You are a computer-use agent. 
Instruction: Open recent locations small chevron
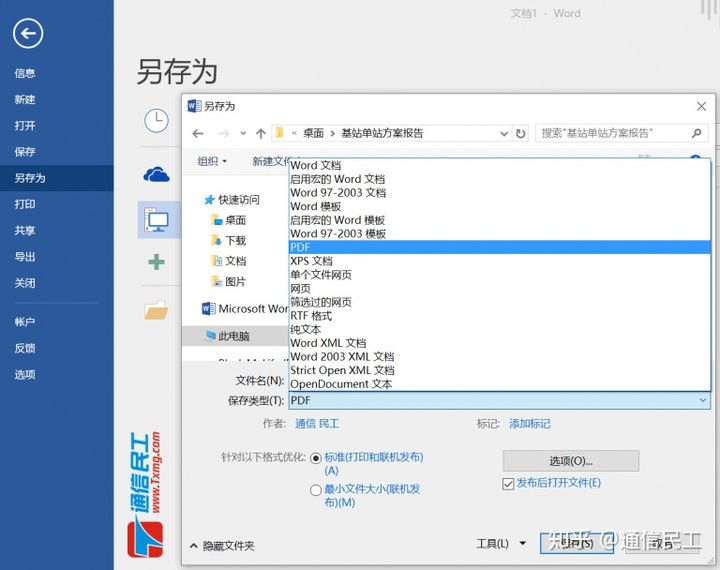pyautogui.click(x=243, y=134)
